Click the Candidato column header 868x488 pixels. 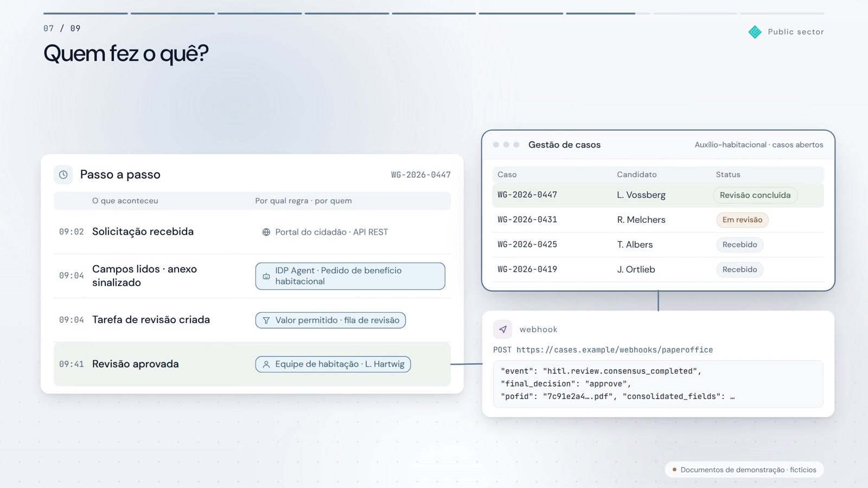pos(637,175)
